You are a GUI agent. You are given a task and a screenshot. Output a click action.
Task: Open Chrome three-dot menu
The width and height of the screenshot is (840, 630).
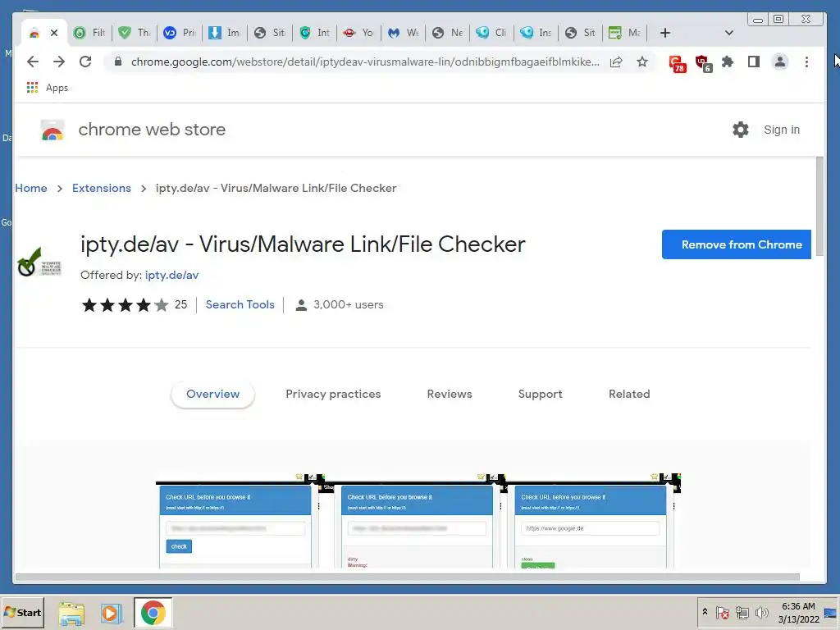pyautogui.click(x=806, y=62)
